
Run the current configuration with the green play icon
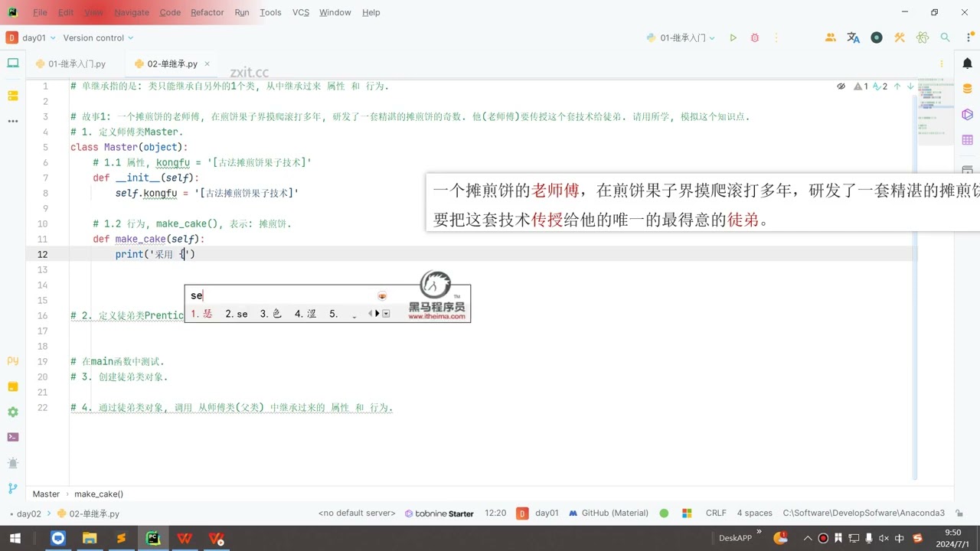(x=733, y=37)
